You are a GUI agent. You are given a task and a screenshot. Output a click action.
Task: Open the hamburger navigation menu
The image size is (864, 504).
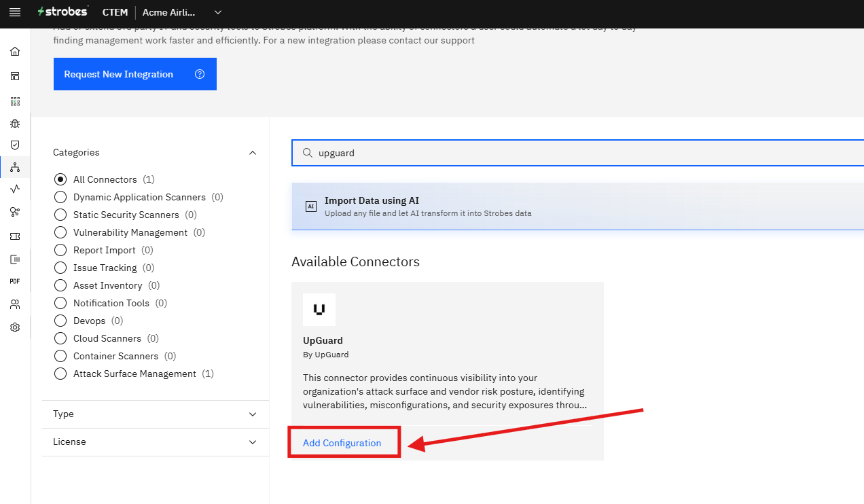(x=15, y=12)
